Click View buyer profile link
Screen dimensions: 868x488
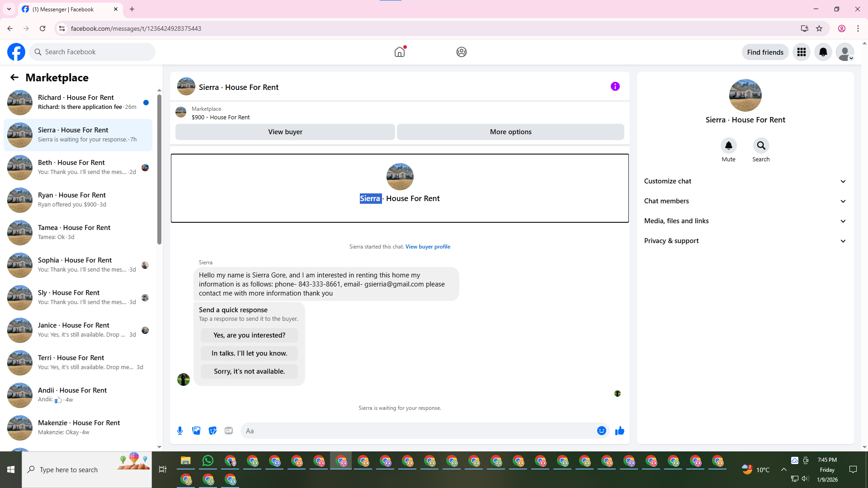click(x=428, y=247)
